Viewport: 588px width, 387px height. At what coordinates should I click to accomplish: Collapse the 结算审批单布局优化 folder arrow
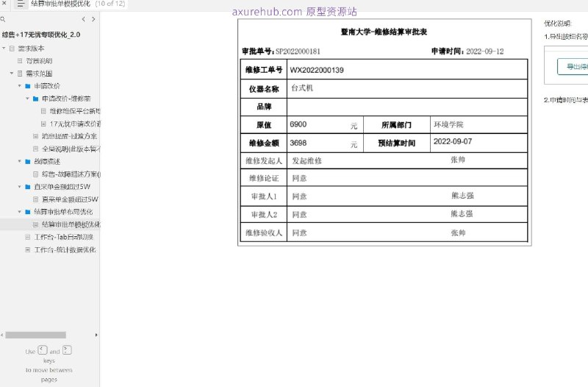(20, 211)
